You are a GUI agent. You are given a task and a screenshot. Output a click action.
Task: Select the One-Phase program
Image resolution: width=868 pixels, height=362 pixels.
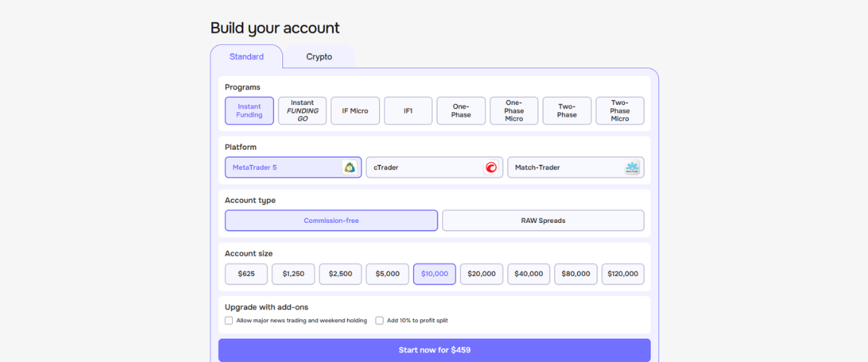coord(461,111)
